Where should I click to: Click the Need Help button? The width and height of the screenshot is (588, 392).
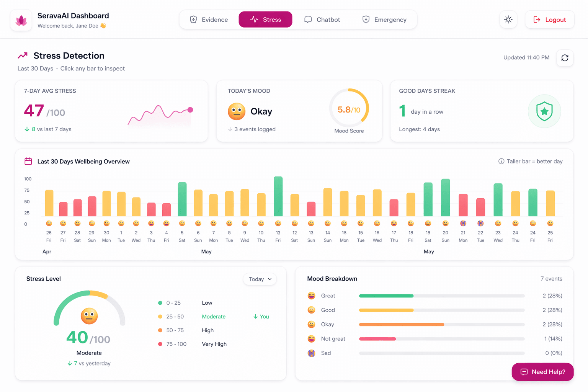point(542,372)
